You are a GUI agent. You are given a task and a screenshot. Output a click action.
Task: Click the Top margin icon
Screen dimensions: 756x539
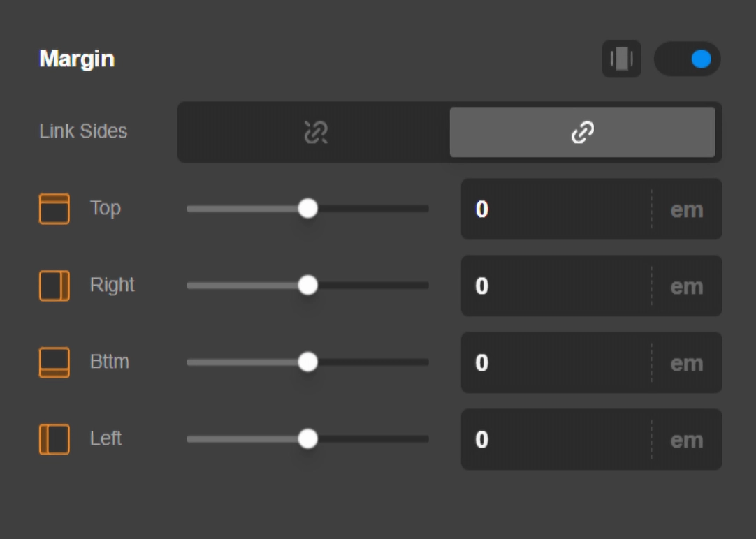[x=54, y=209]
